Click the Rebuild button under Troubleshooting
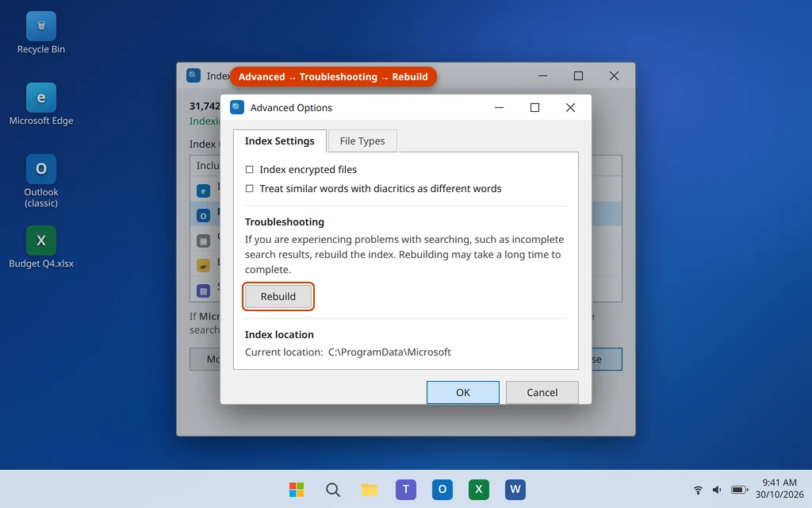The width and height of the screenshot is (812, 508). 278,297
